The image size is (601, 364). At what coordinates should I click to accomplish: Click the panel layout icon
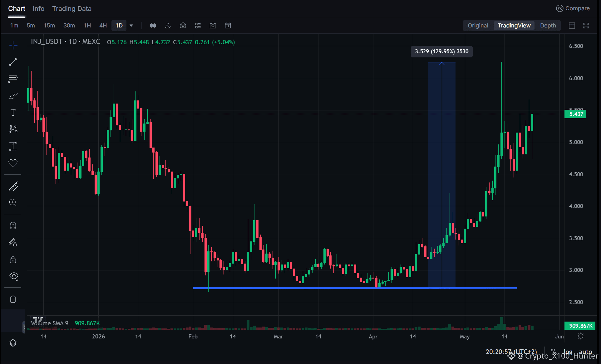(x=572, y=26)
